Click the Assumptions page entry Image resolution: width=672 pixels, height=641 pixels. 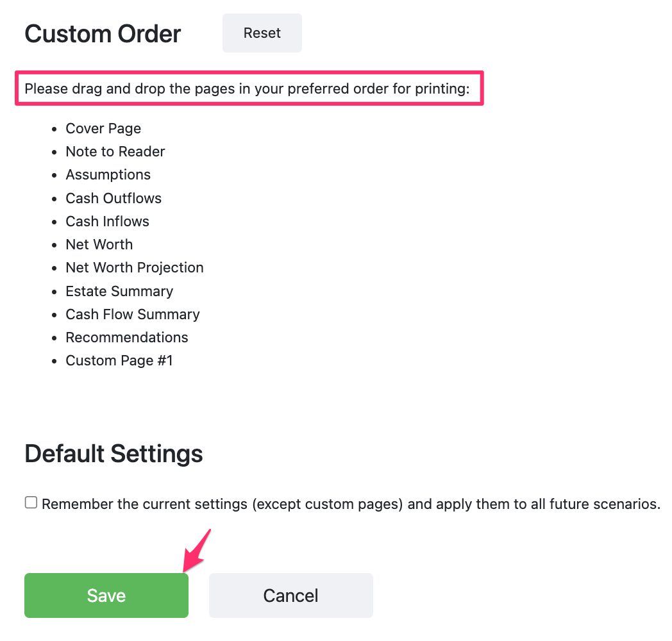(108, 175)
